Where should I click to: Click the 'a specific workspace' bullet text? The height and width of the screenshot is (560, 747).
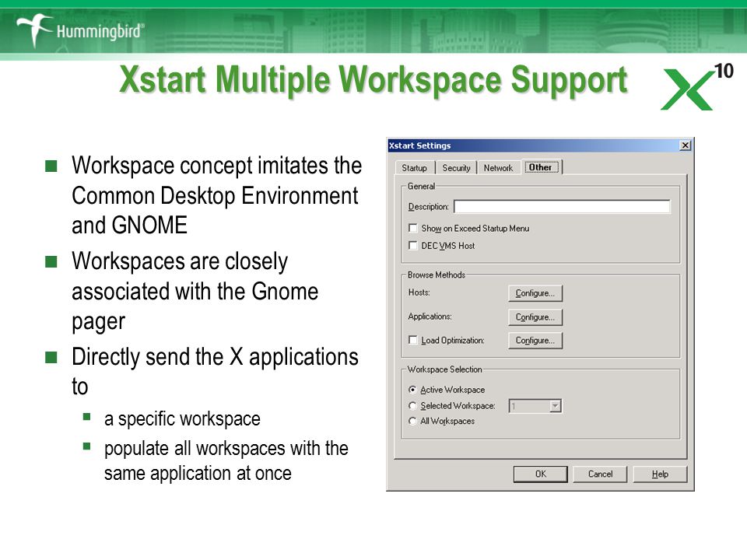point(182,419)
